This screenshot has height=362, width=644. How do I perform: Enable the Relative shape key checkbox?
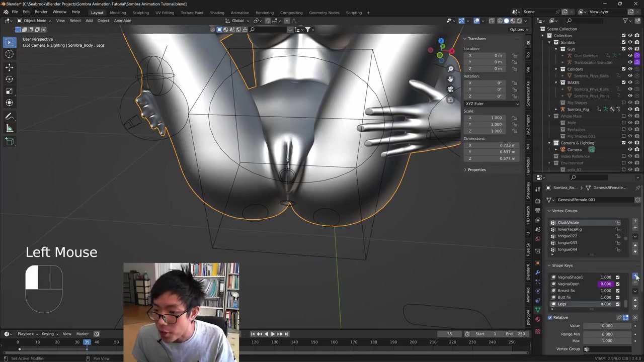[550, 317]
